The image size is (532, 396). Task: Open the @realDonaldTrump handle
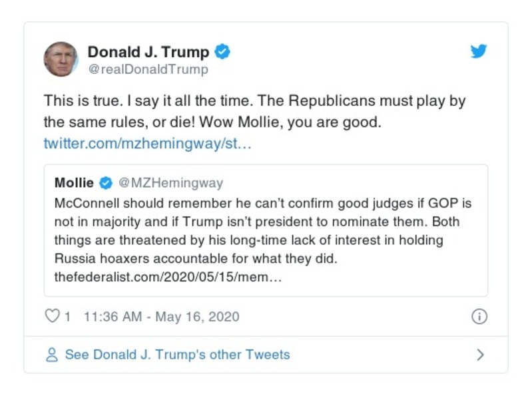click(148, 69)
